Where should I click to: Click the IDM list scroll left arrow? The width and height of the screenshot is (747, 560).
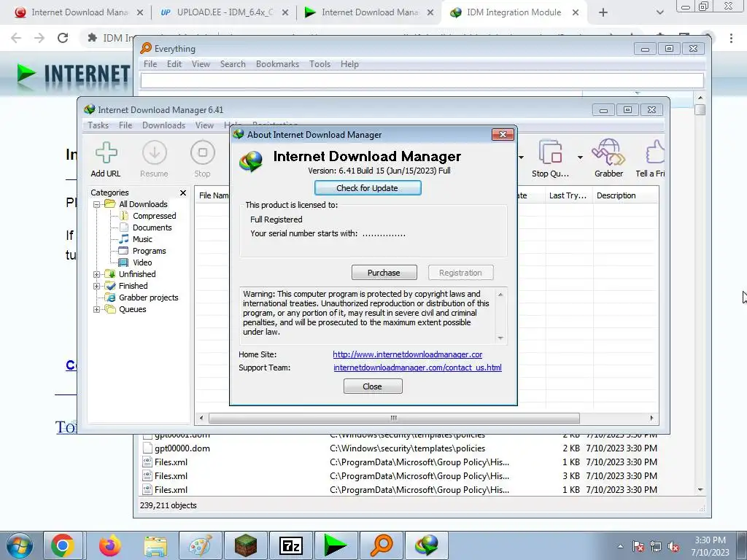click(201, 418)
